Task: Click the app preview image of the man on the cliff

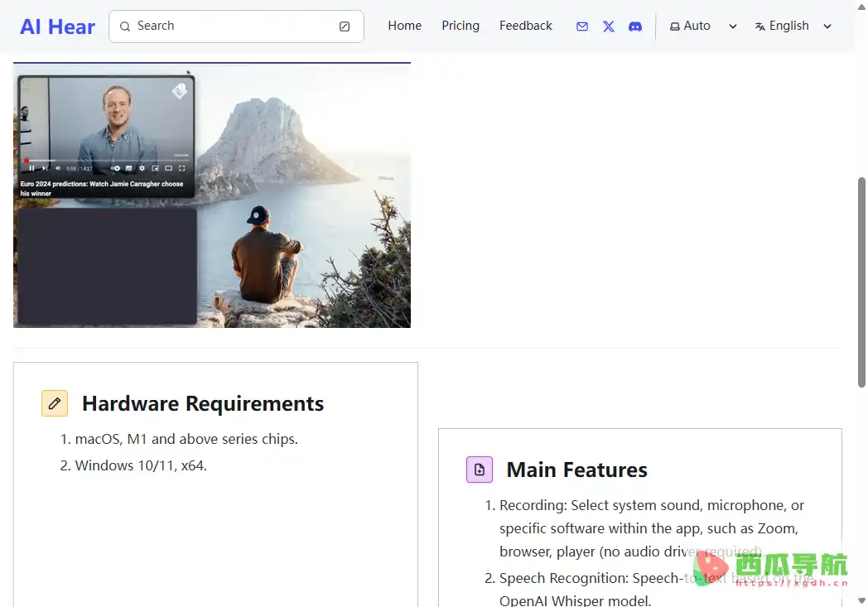Action: point(212,195)
